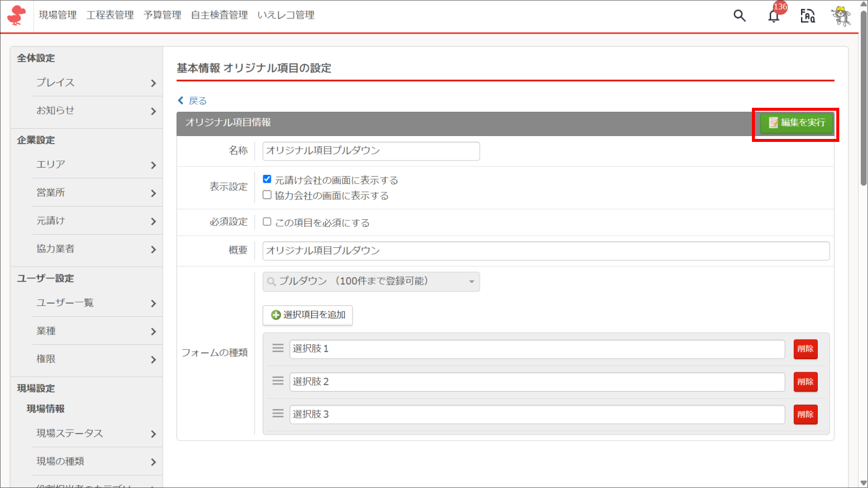The image size is (868, 488).
Task: Click the 名称 text input field
Action: (371, 151)
